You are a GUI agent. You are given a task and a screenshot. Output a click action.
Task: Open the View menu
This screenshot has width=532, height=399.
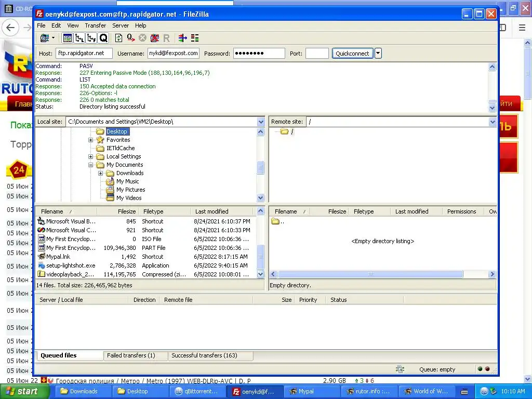[73, 25]
